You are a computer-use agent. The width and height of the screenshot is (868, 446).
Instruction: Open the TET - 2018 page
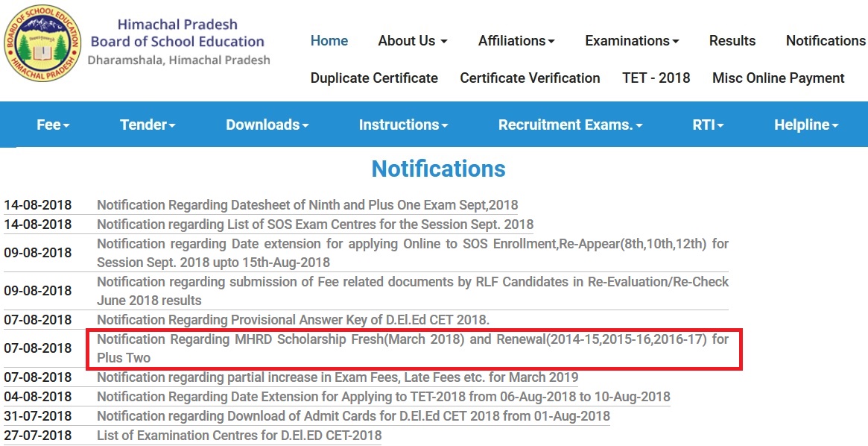click(x=656, y=78)
